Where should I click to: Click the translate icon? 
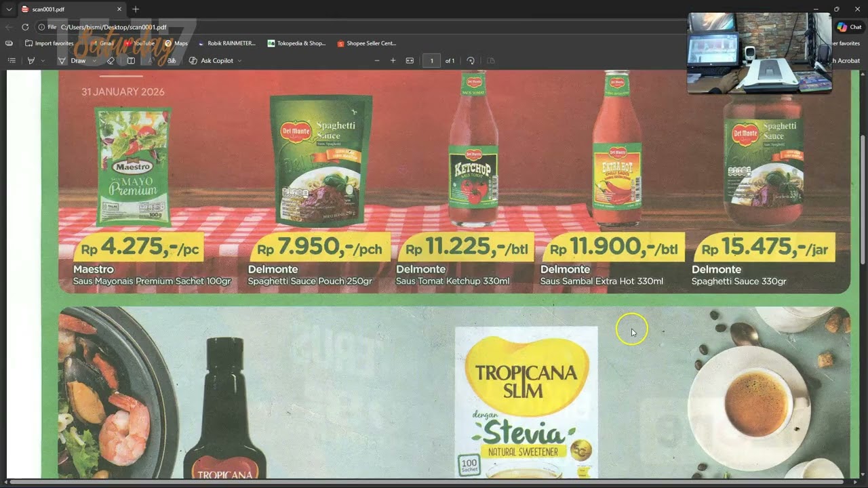[172, 61]
